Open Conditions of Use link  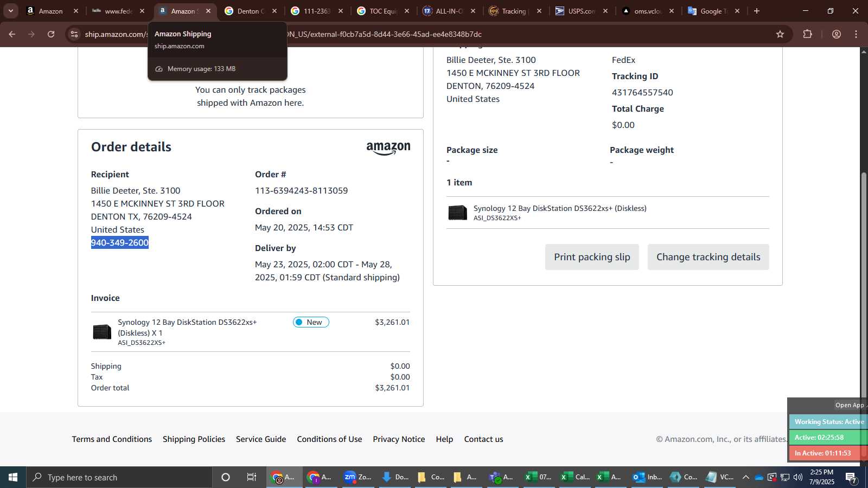tap(329, 439)
